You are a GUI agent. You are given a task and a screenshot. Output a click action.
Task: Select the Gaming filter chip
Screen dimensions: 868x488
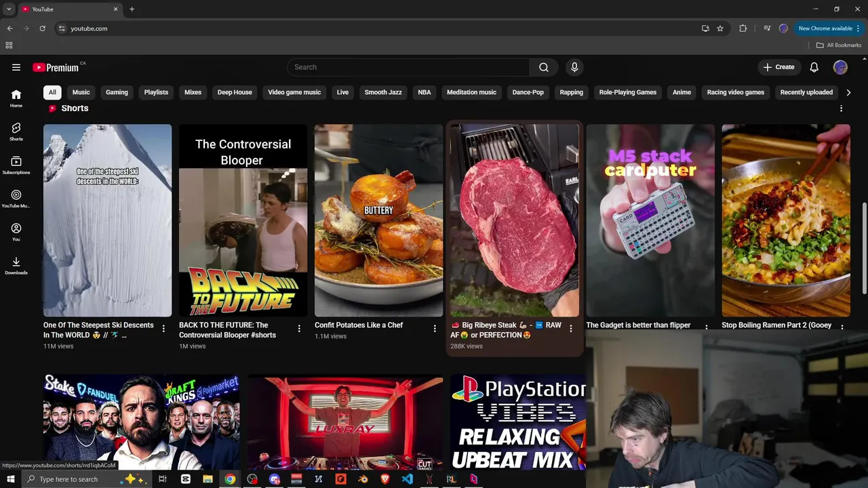[x=117, y=92]
